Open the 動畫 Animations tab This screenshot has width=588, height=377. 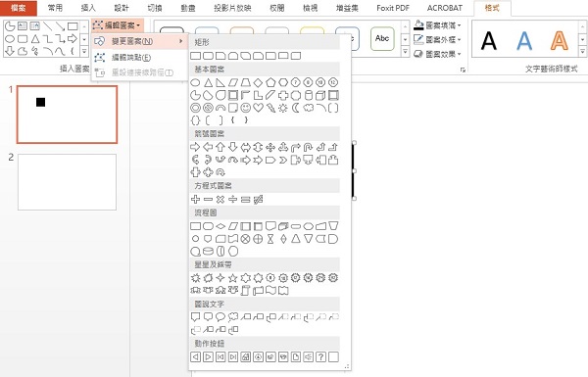tap(188, 8)
